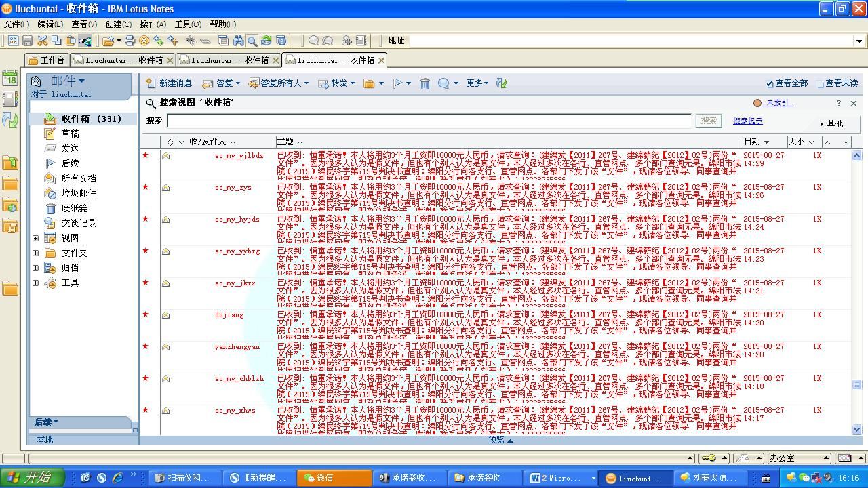Open the 文件 menu
Image resolution: width=868 pixels, height=488 pixels.
(16, 24)
